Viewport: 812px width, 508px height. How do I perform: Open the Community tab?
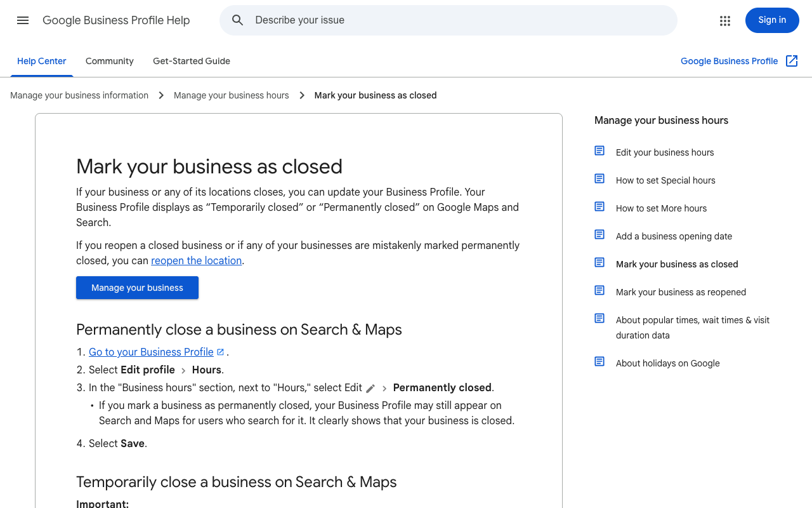point(110,61)
